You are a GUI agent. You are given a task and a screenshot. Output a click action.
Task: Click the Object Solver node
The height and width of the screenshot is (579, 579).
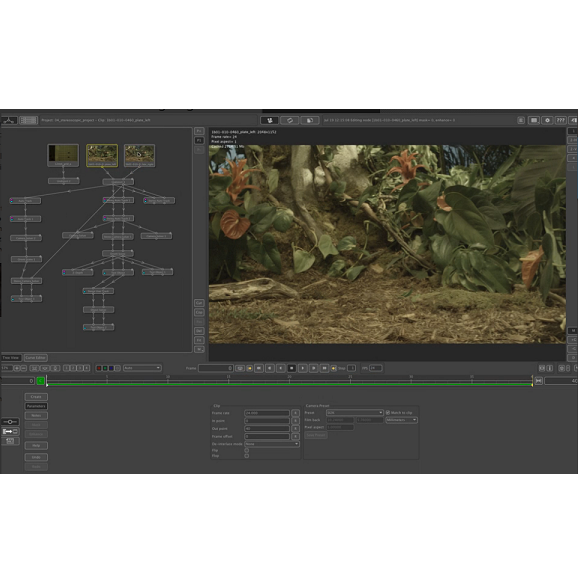tap(99, 310)
